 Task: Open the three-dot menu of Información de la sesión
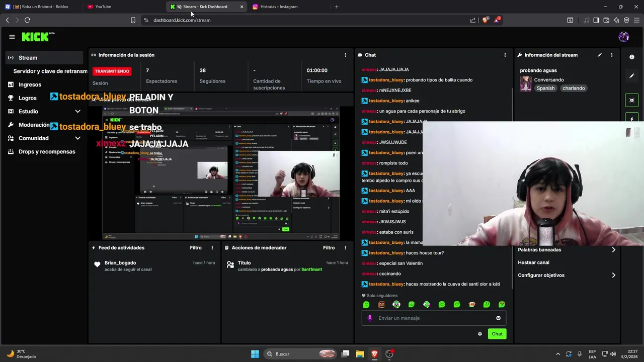[345, 55]
